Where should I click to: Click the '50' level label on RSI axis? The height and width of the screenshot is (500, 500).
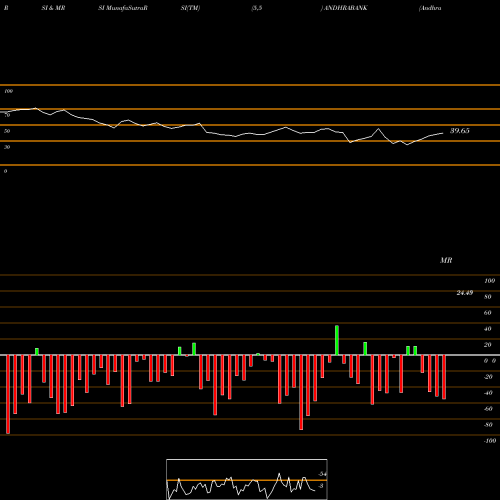coord(7,131)
